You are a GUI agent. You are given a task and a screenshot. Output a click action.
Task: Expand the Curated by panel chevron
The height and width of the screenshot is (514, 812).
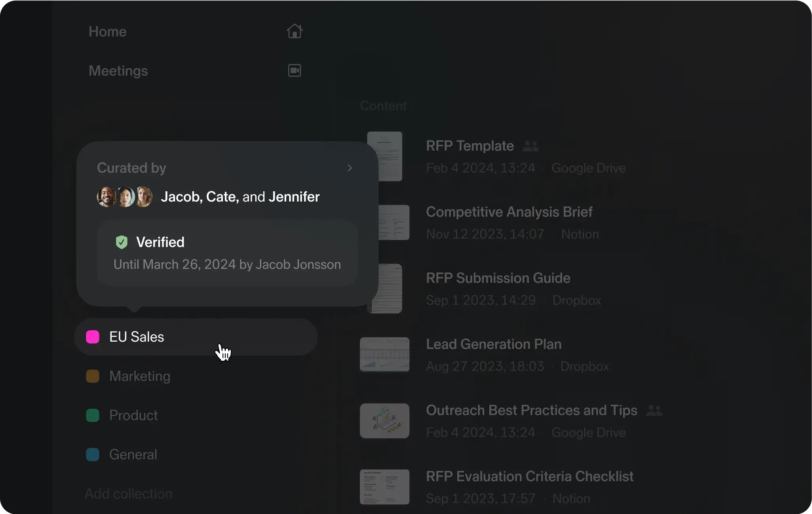tap(349, 168)
